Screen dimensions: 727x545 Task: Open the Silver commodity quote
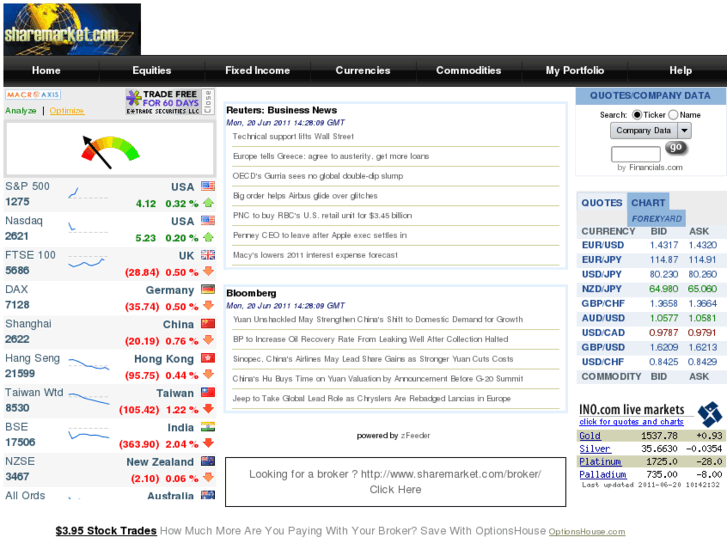point(595,449)
